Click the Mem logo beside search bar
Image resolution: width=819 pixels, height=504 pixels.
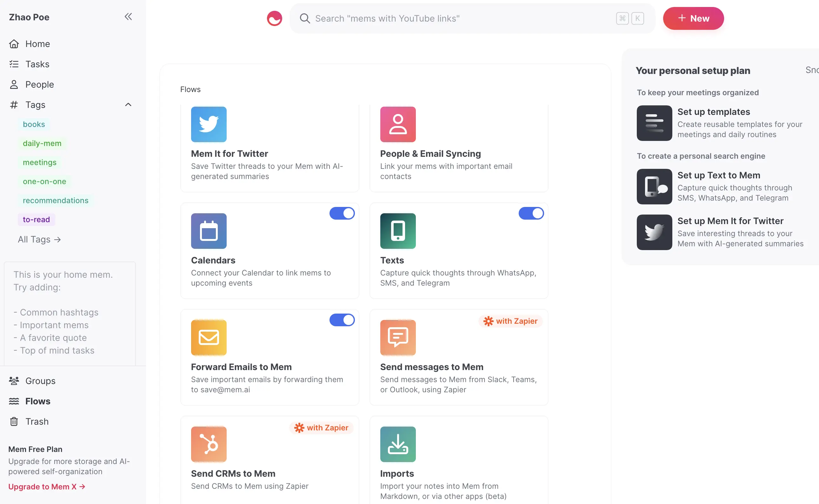(274, 18)
